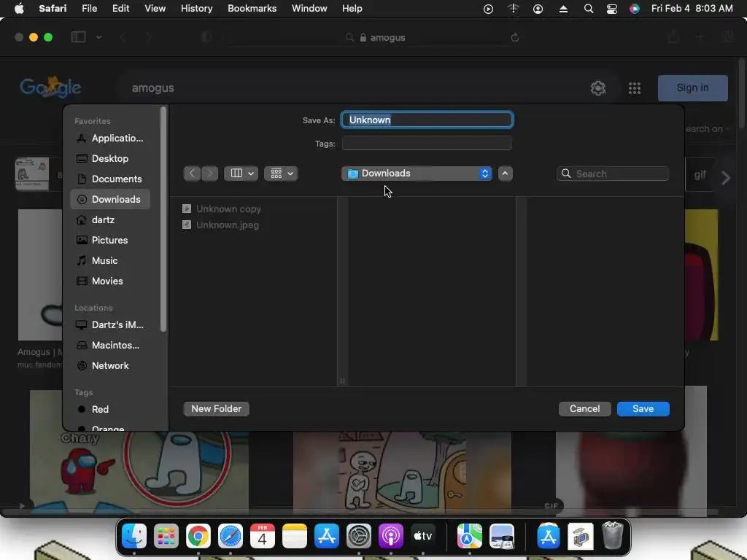Open Documents folder in sidebar

[110, 179]
